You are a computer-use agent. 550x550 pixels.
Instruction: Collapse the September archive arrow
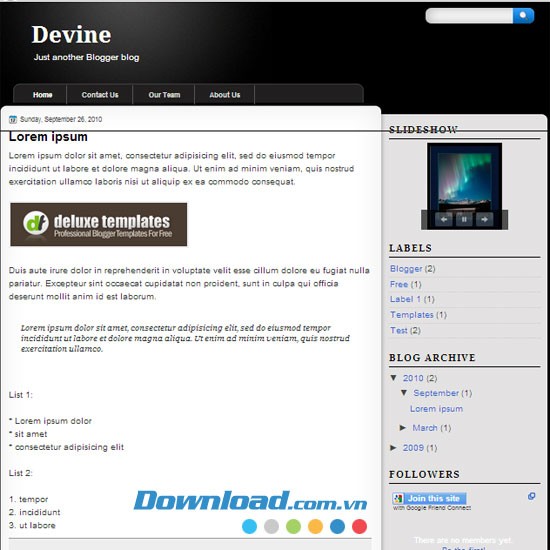point(404,393)
